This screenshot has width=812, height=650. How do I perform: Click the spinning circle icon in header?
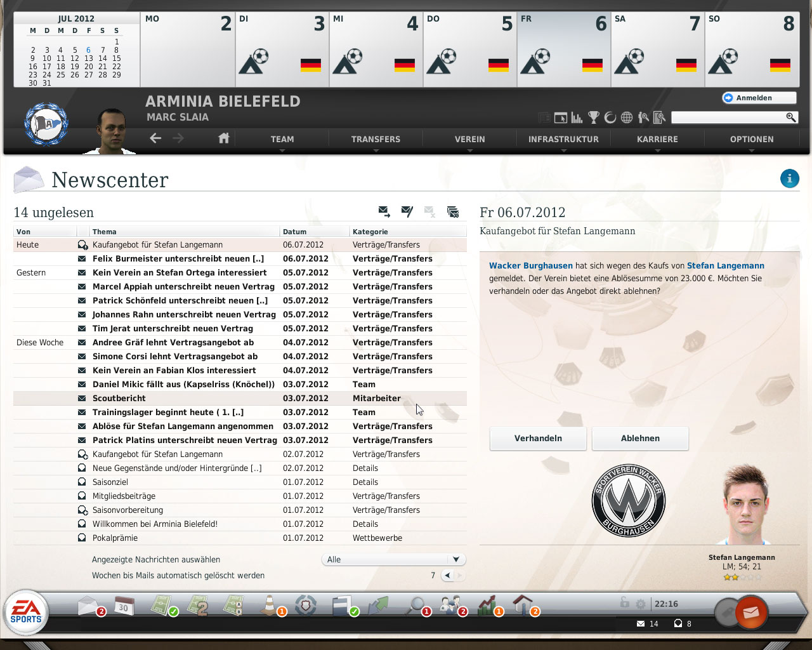tap(610, 117)
